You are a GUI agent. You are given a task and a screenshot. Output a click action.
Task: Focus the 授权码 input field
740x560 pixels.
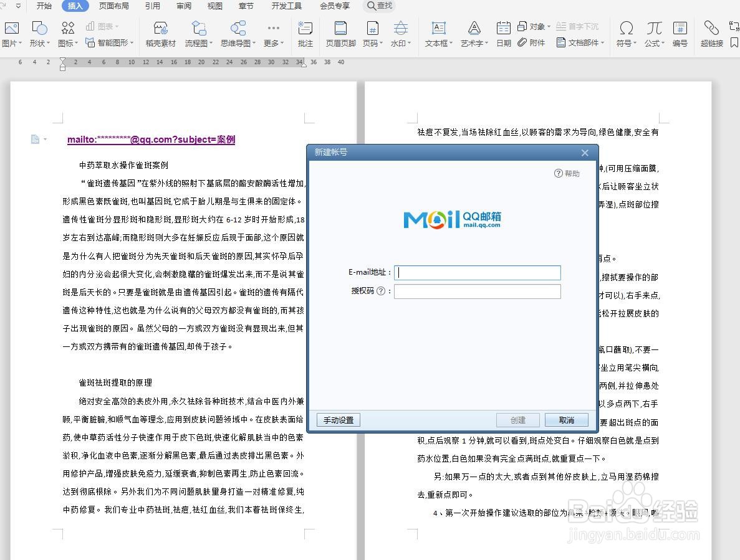pyautogui.click(x=478, y=292)
